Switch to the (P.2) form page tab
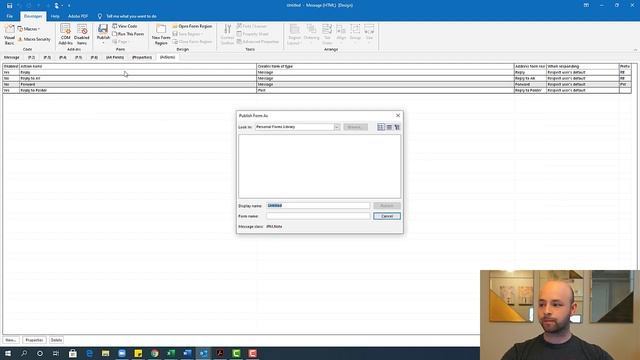The height and width of the screenshot is (360, 640). pos(31,58)
